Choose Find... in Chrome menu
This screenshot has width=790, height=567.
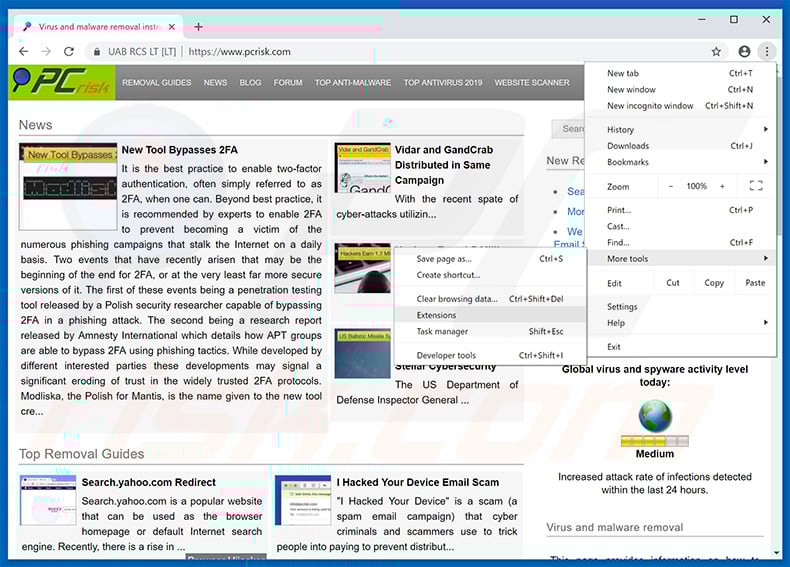click(x=680, y=242)
